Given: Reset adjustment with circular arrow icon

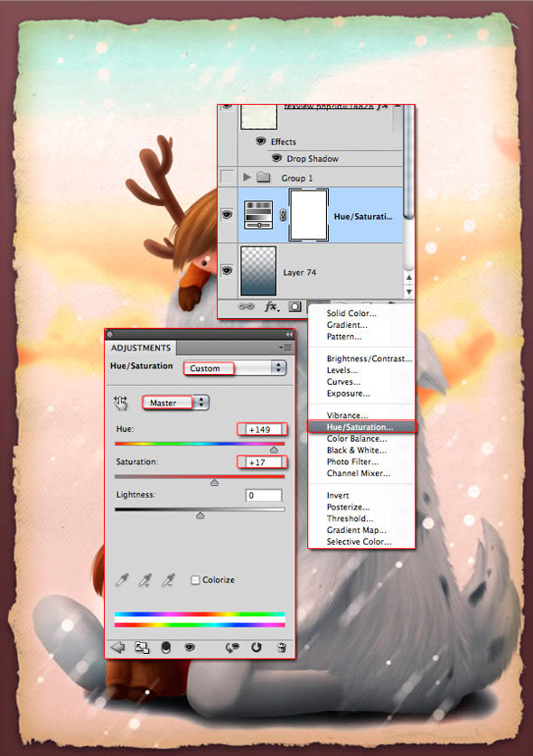Looking at the screenshot, I should click(x=257, y=647).
